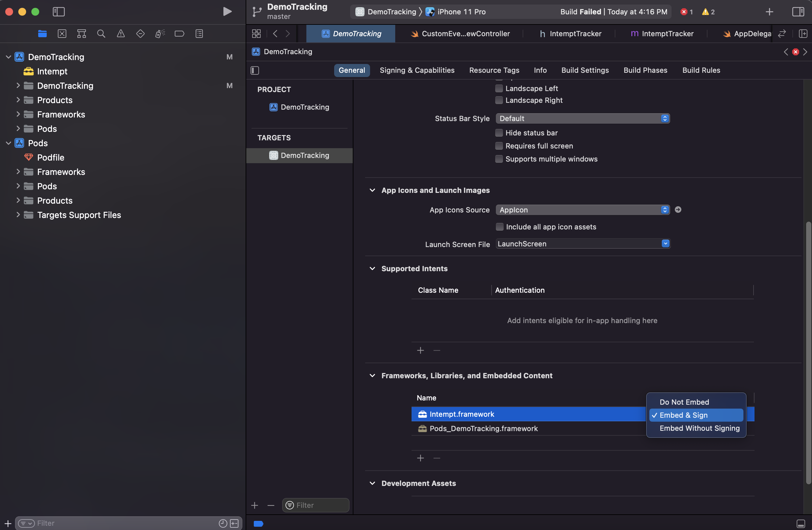Go to the next issue arrow
Screen dimensions: 812x530
[805, 52]
